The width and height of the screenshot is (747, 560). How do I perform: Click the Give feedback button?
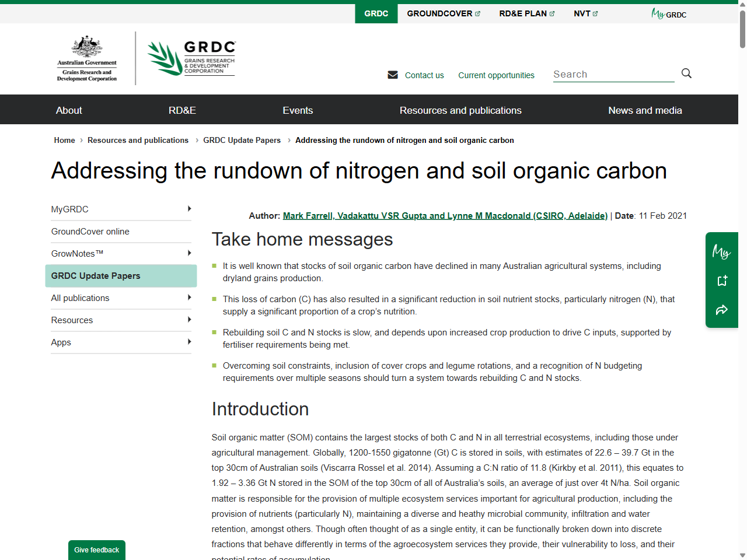click(96, 550)
